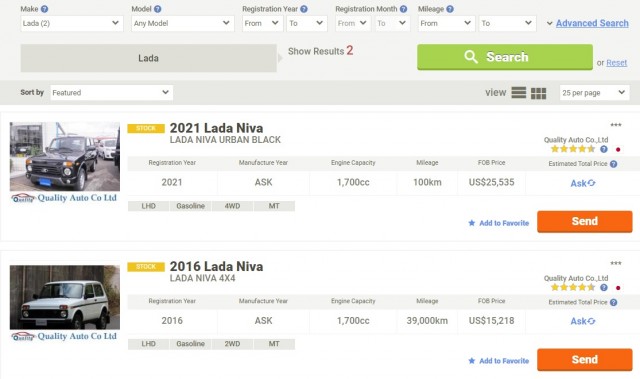Click the Registration Month help icon
The height and width of the screenshot is (379, 640).
pos(403,9)
